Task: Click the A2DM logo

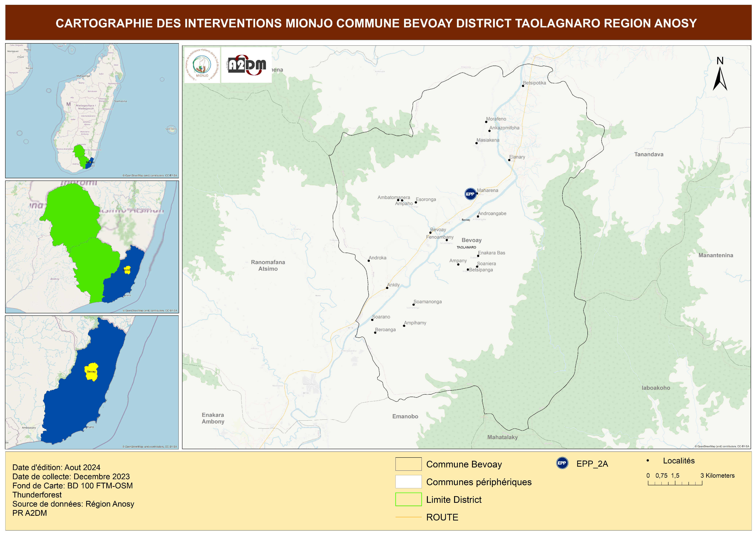Action: (247, 65)
